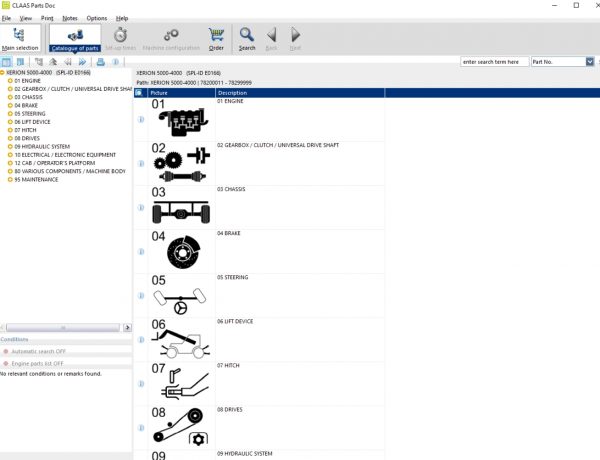Open the Help menu
Screen dimensions: 600x460
(x=122, y=18)
